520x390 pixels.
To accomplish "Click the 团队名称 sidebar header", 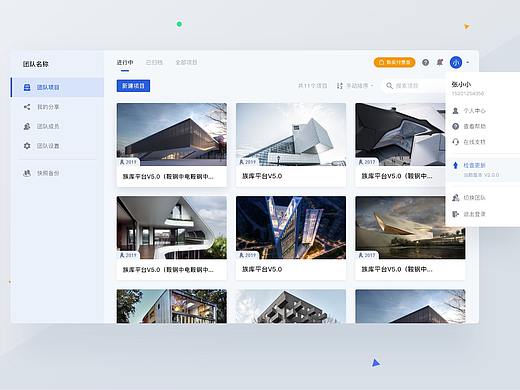I will tap(36, 64).
